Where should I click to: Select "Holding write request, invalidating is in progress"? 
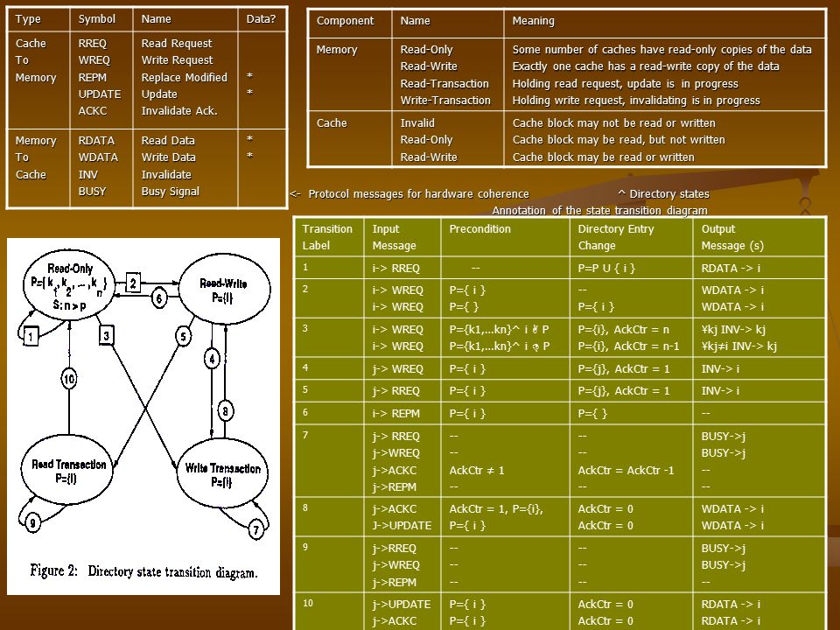(636, 100)
